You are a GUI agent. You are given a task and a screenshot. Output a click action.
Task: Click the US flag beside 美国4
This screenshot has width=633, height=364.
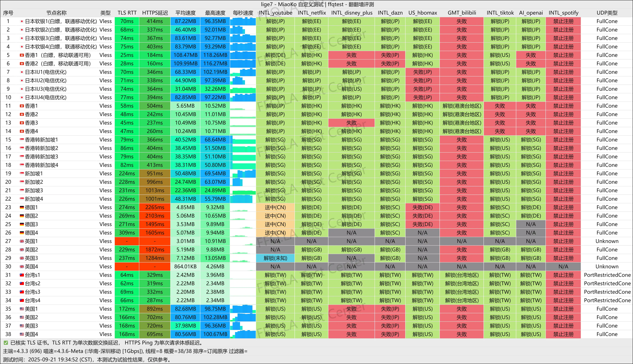22,334
